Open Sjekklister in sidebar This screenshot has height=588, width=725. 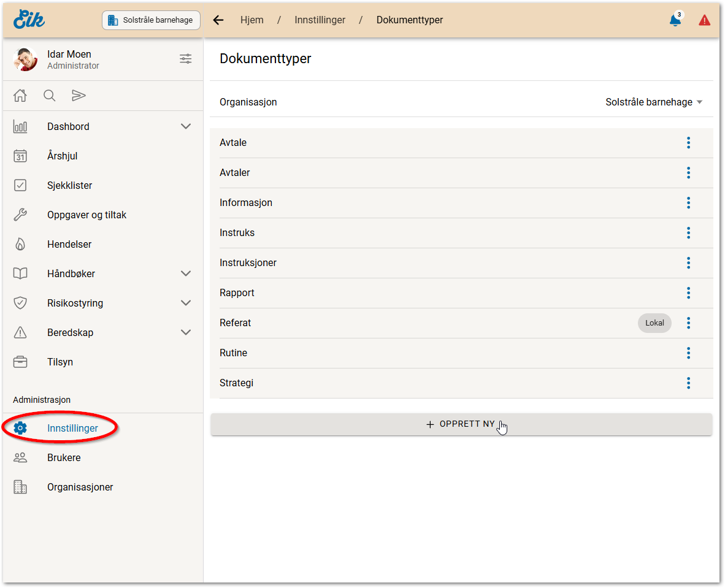[x=69, y=186]
